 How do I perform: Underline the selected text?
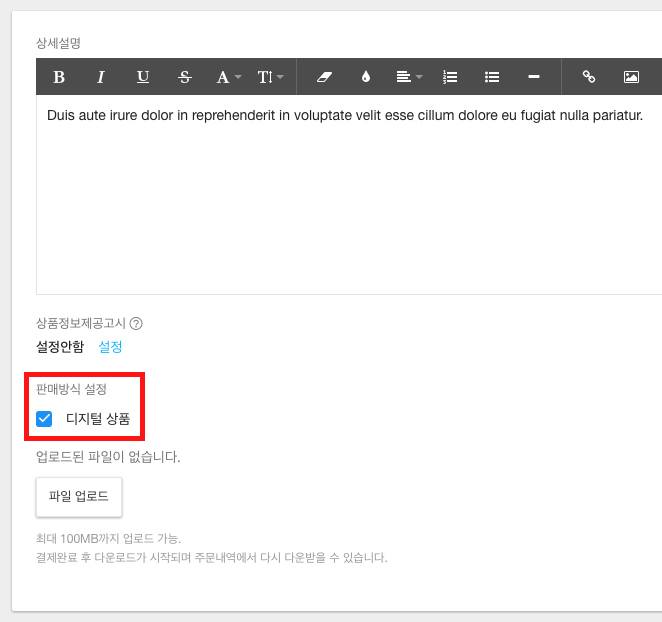tap(143, 77)
